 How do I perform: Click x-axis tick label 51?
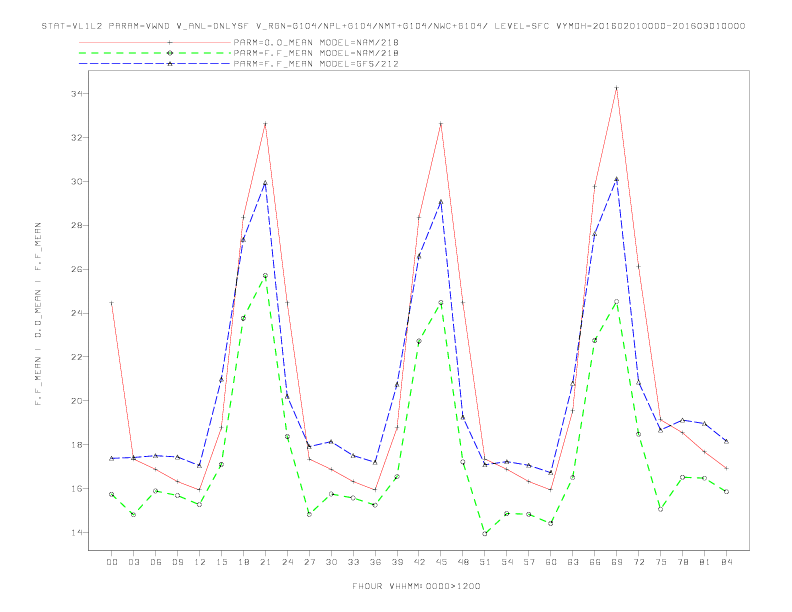(x=485, y=562)
